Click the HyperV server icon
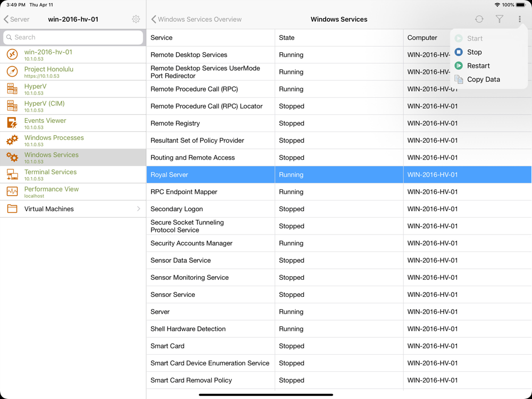 point(12,88)
